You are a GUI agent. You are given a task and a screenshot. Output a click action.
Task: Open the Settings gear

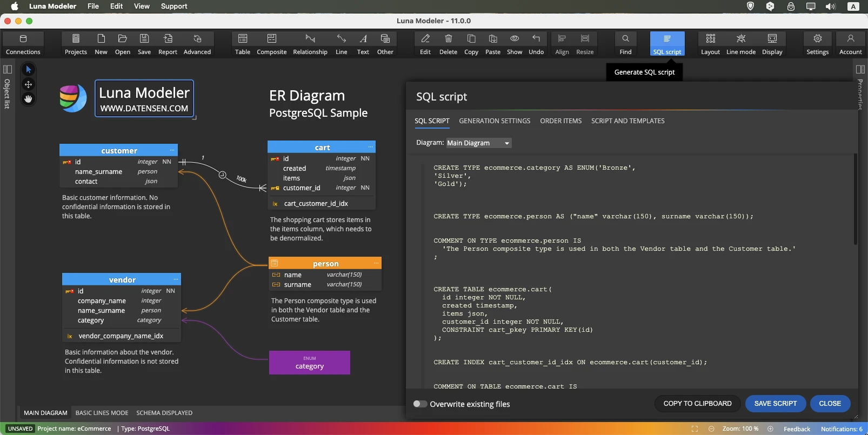click(818, 44)
